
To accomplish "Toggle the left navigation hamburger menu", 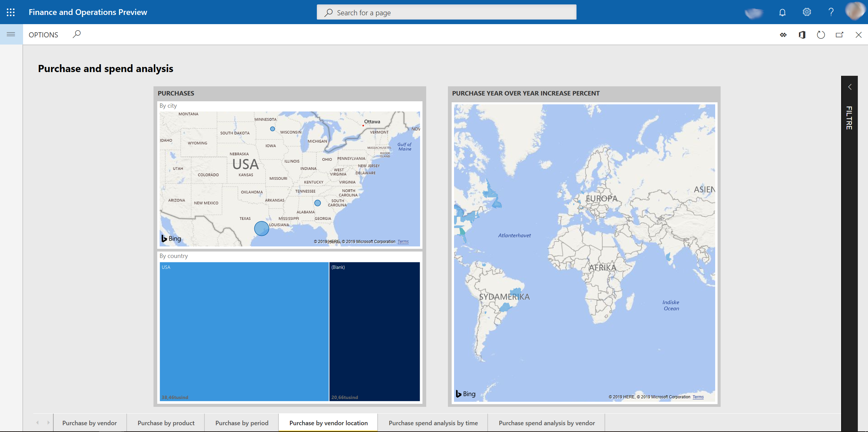I will (x=11, y=34).
